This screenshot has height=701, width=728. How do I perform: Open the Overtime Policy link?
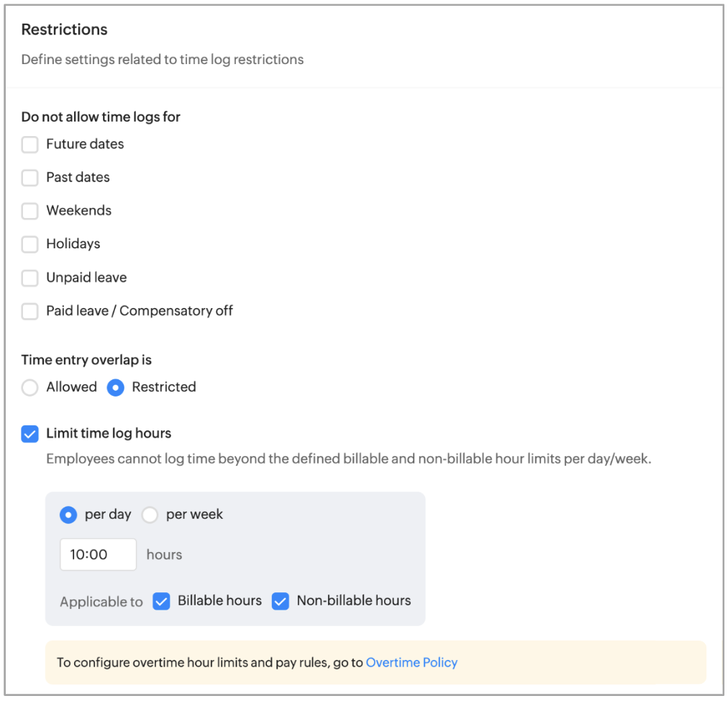pyautogui.click(x=411, y=662)
